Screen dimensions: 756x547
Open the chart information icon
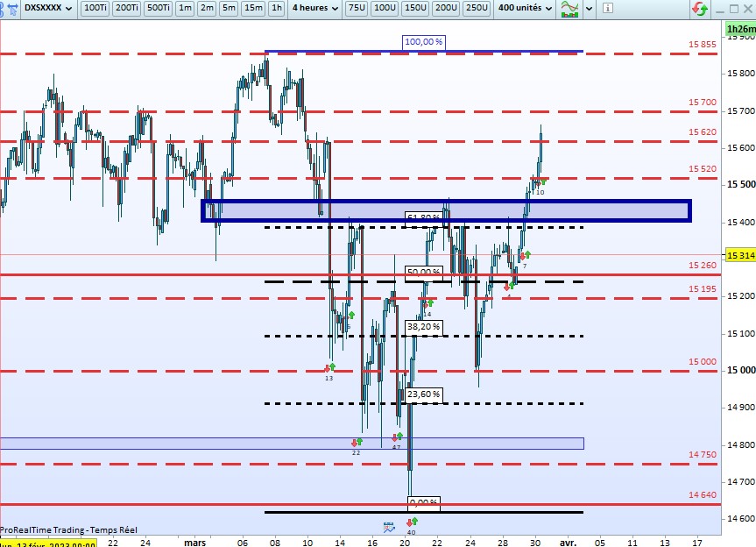coord(607,8)
